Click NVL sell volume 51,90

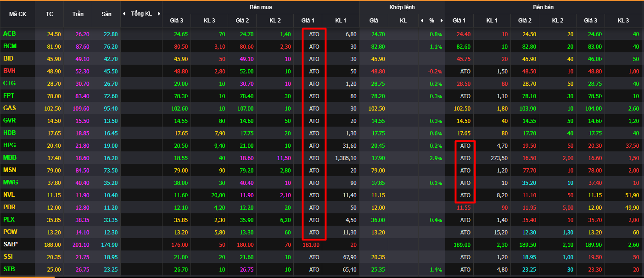point(632,195)
